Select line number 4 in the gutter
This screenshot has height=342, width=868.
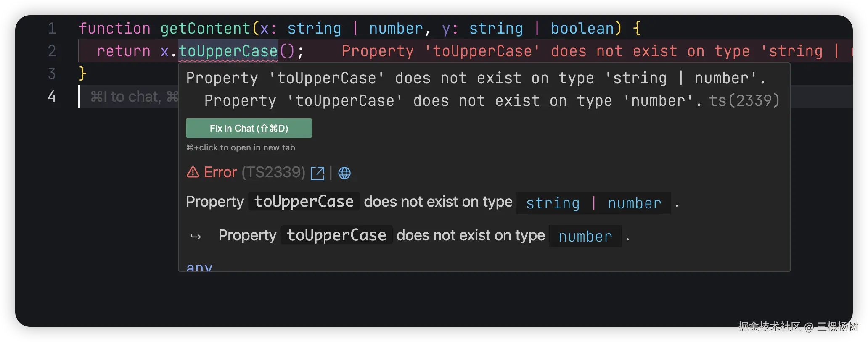click(52, 97)
